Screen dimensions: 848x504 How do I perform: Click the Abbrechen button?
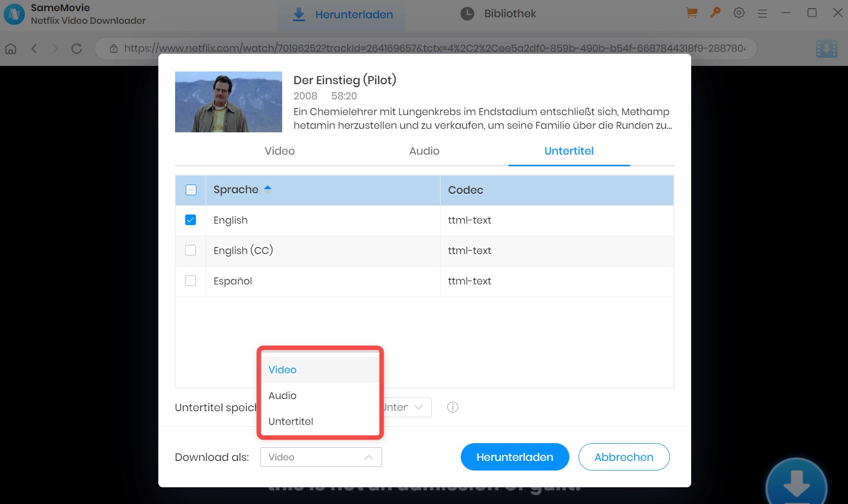point(624,457)
